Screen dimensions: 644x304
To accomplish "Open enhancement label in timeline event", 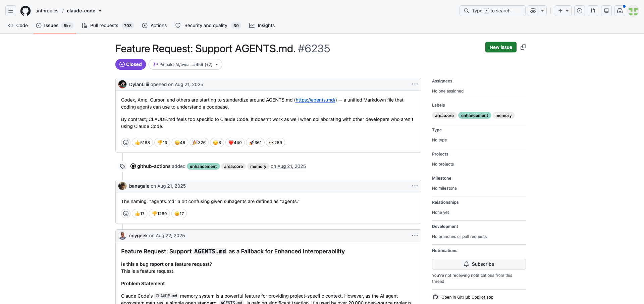I will point(203,166).
